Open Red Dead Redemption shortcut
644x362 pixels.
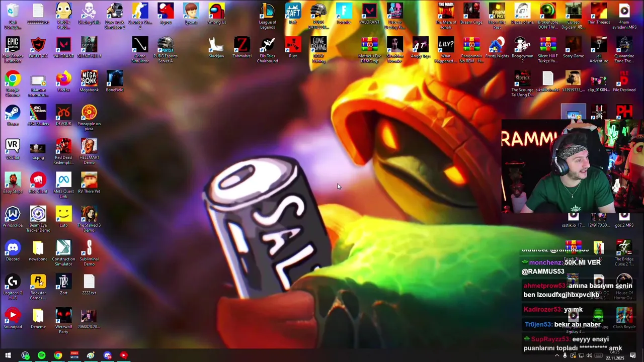click(63, 151)
